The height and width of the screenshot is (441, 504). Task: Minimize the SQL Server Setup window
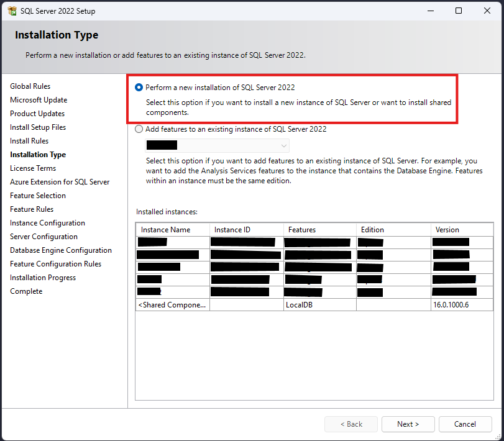point(430,11)
